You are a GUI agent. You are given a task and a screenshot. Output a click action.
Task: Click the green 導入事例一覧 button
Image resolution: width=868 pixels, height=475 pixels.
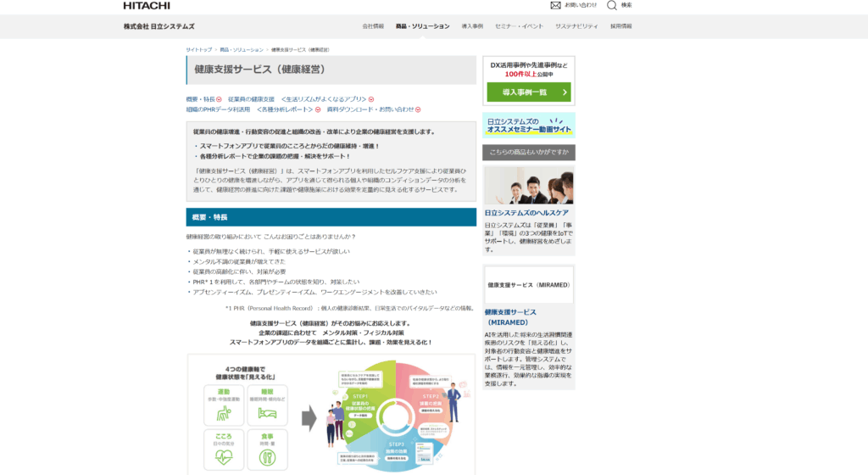[x=529, y=92]
